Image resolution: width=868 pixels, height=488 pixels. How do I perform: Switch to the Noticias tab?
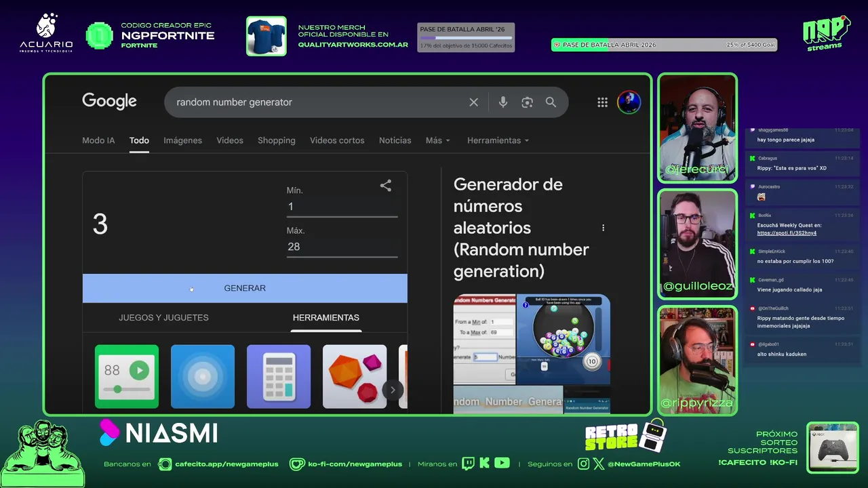pyautogui.click(x=395, y=140)
